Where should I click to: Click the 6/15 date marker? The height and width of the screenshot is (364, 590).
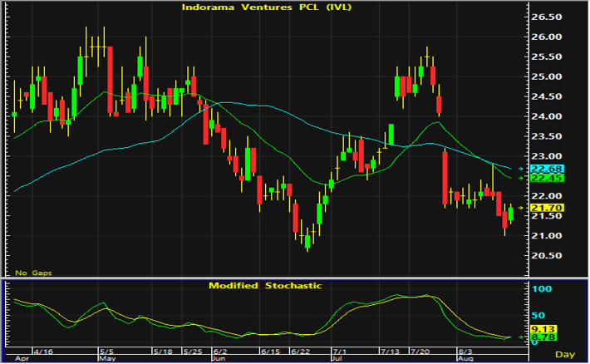(x=271, y=352)
